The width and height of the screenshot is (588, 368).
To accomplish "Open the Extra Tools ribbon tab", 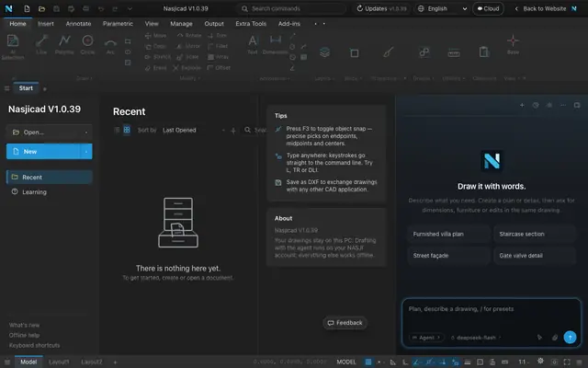I will click(251, 23).
